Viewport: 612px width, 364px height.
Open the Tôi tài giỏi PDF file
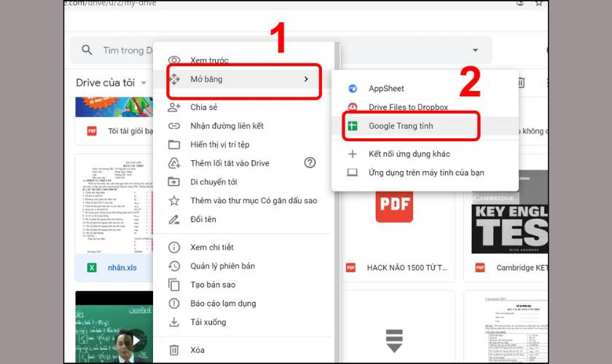coord(130,131)
